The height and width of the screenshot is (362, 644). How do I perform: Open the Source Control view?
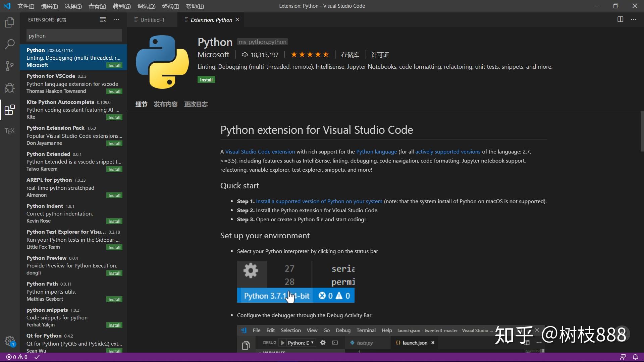tap(9, 66)
